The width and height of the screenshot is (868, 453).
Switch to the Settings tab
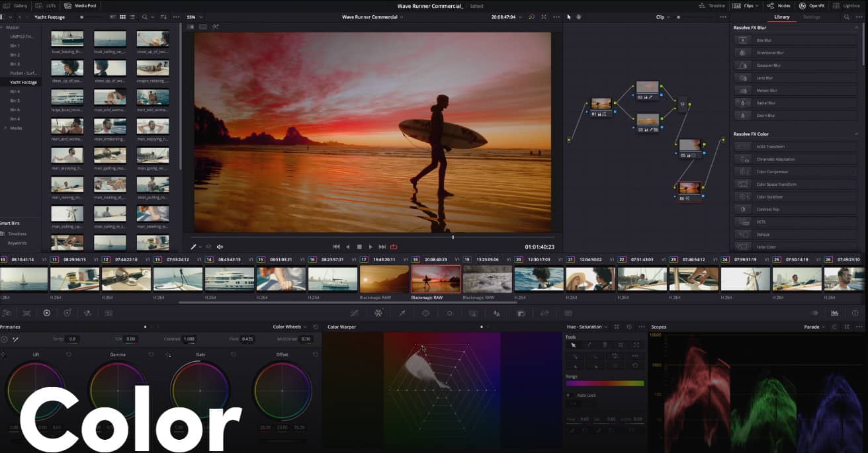812,17
